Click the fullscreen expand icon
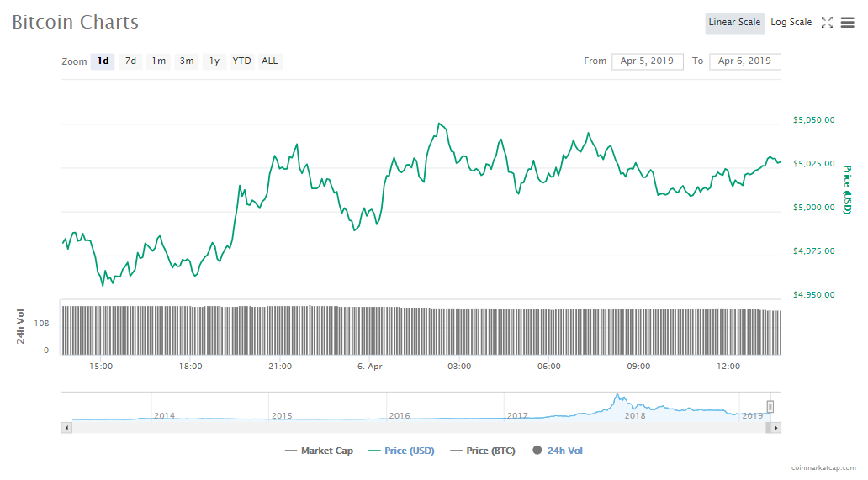The width and height of the screenshot is (868, 480). pyautogui.click(x=827, y=23)
